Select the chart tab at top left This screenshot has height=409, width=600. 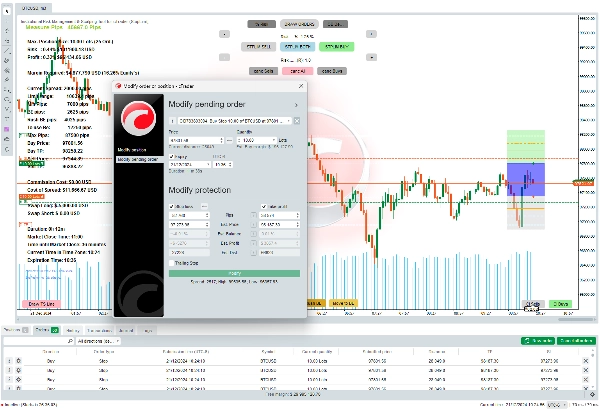pyautogui.click(x=34, y=8)
